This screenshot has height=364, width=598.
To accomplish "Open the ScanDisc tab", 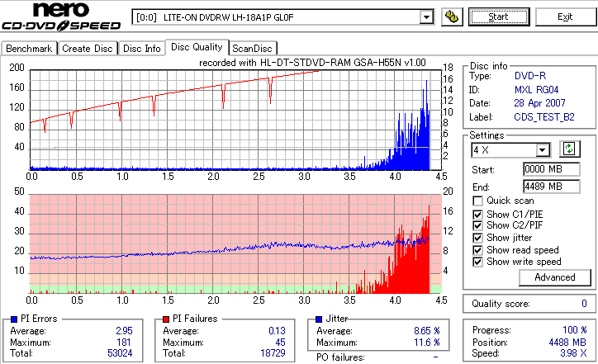I will coord(252,49).
